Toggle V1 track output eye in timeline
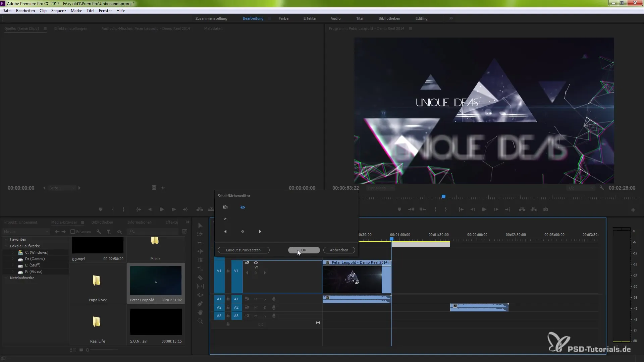Viewport: 644px width, 362px height. tap(256, 262)
